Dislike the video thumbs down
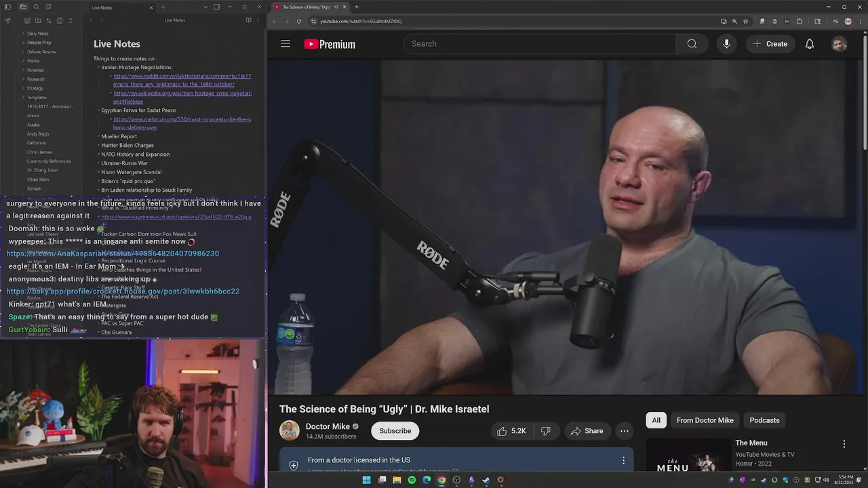 [545, 431]
